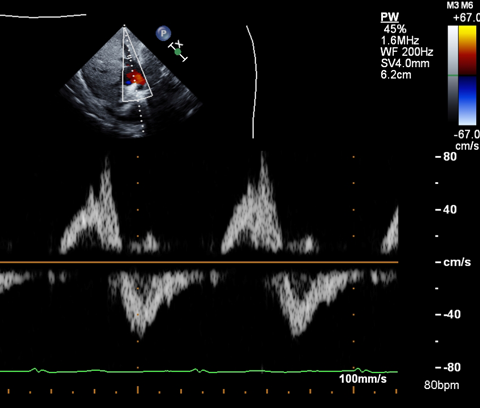The image size is (480, 408).
Task: Select the grayscale bar beside the color map
Action: point(453,75)
